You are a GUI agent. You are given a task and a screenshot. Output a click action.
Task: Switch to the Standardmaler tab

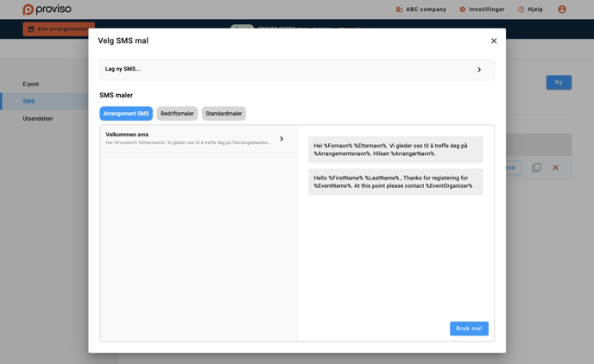click(x=224, y=114)
